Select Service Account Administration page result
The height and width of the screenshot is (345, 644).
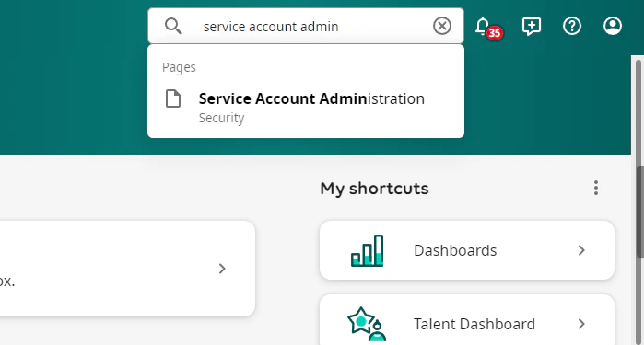pyautogui.click(x=306, y=107)
